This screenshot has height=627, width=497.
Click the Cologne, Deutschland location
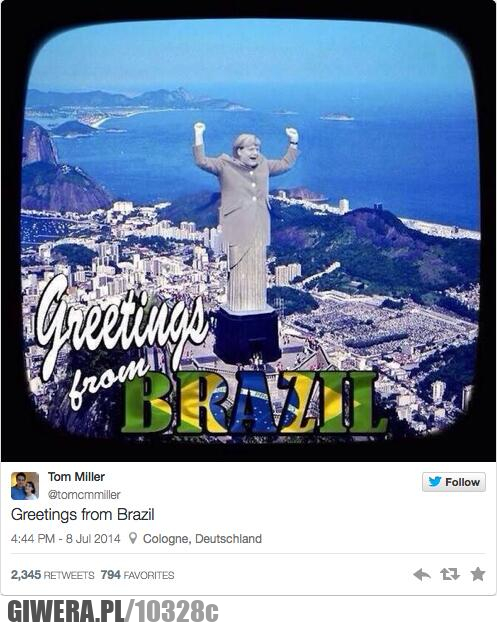point(202,539)
